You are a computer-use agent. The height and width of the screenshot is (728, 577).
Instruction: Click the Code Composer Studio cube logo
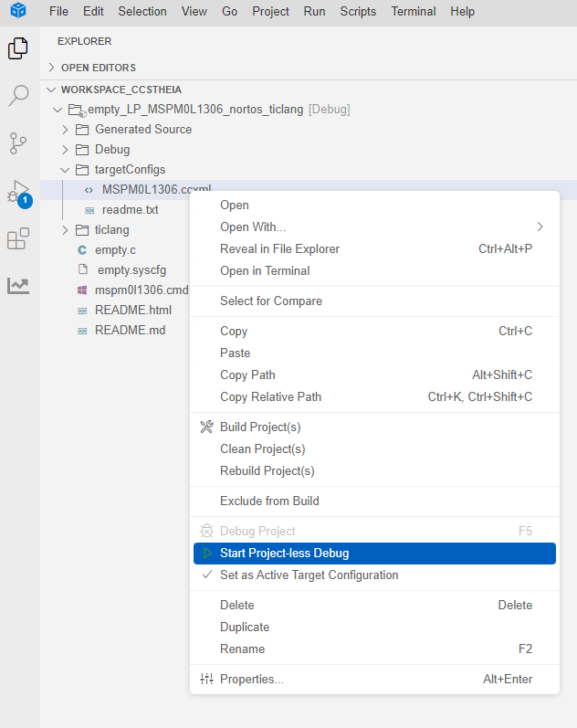click(x=18, y=11)
